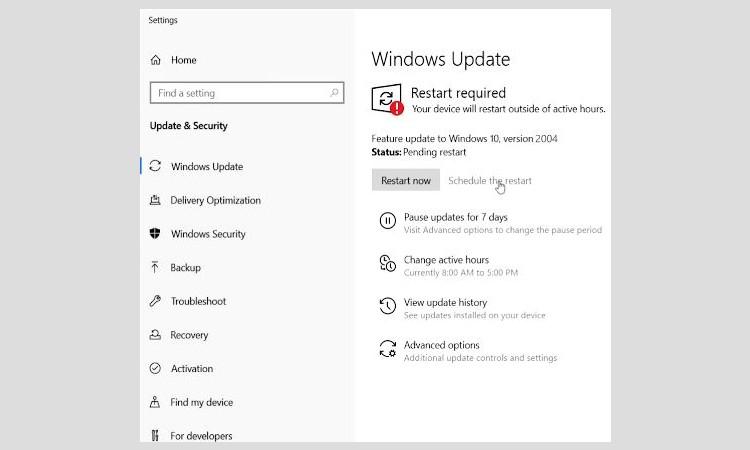Click the Troubleshoot wrench icon
The height and width of the screenshot is (450, 750).
click(155, 301)
